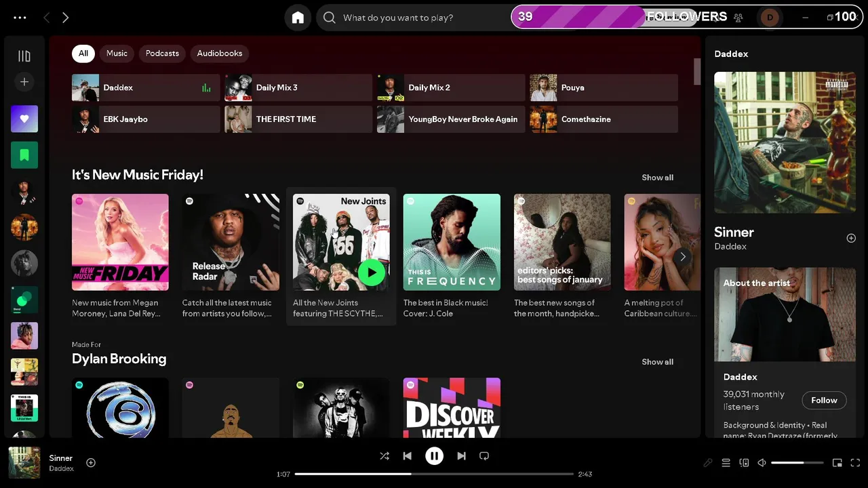This screenshot has height=488, width=868.
Task: Select the All filter chip
Action: pos(83,54)
